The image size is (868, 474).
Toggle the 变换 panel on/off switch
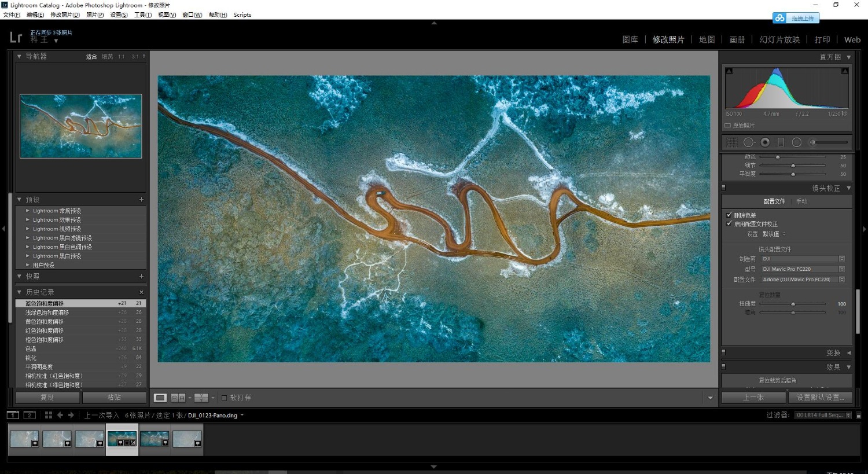point(724,352)
